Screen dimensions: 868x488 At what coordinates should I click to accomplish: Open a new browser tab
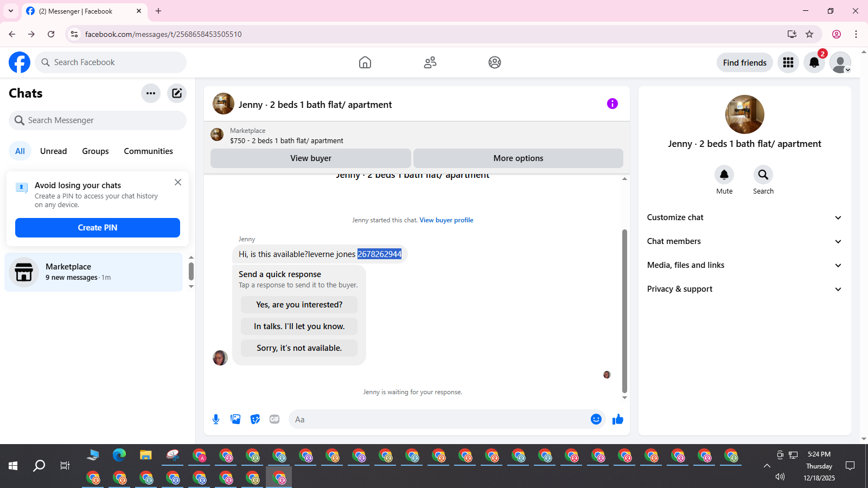(x=158, y=11)
